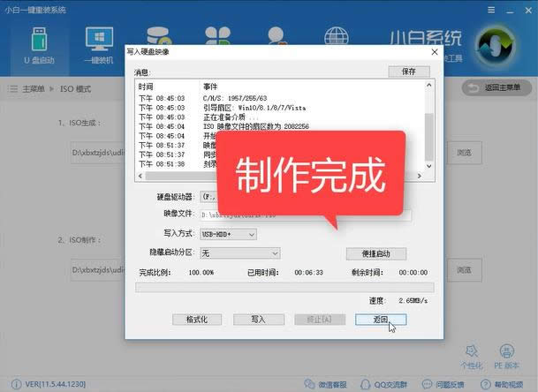Click the message log scroll up arrow

[x=428, y=85]
